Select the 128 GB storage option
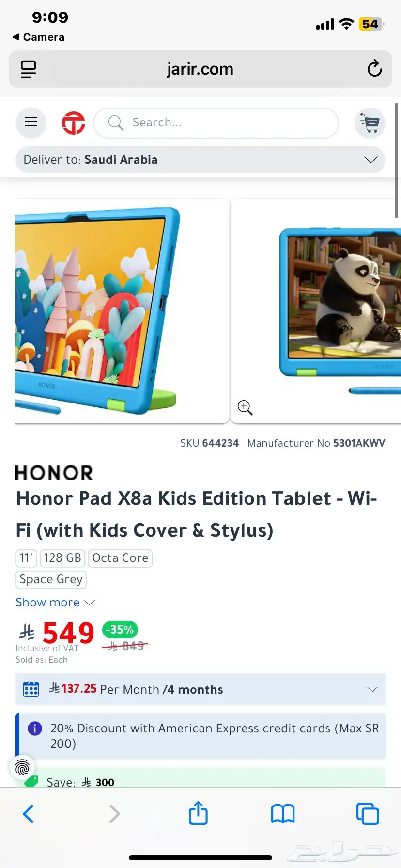401x868 pixels. point(62,558)
